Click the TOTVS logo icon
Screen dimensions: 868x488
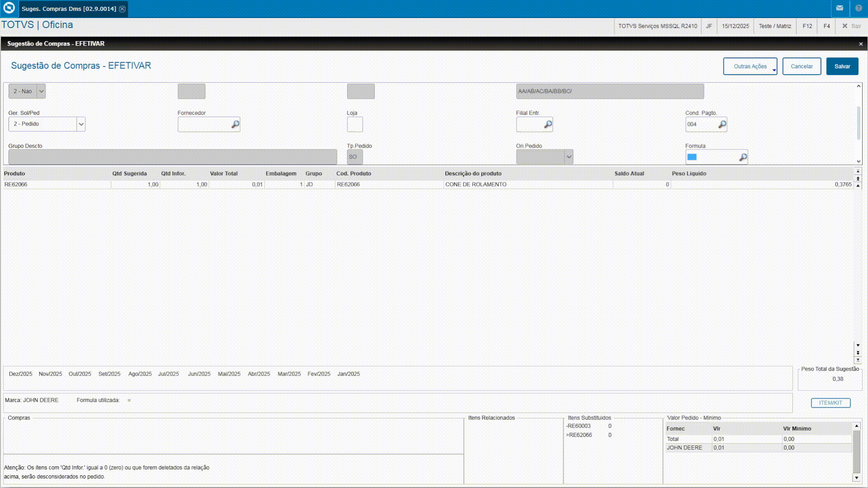click(x=9, y=8)
